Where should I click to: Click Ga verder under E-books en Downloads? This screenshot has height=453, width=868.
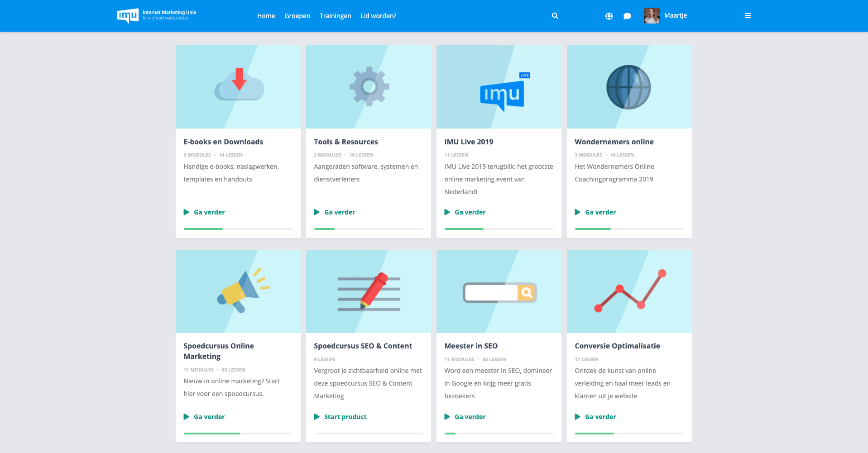pos(209,212)
